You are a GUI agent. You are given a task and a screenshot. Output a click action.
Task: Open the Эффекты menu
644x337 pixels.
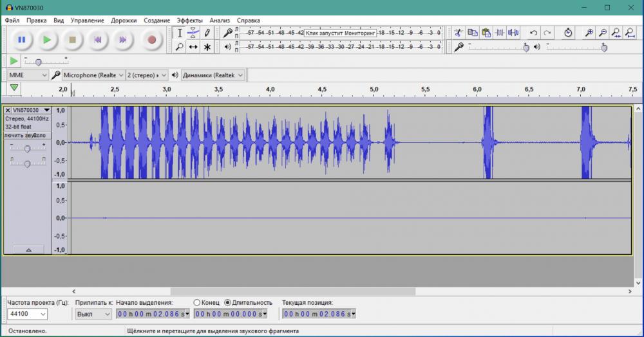pos(190,20)
